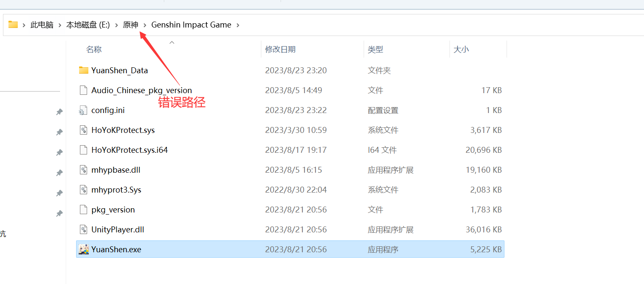Screen dimensions: 644x284
Task: Navigate to 本地磁盘 (E:) in breadcrumb
Action: [88, 25]
